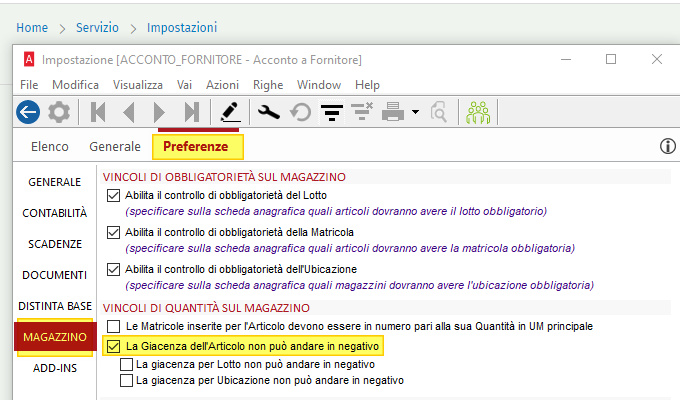This screenshot has width=680, height=400.
Task: Select MAGAZZINO section in sidebar
Action: pos(55,337)
